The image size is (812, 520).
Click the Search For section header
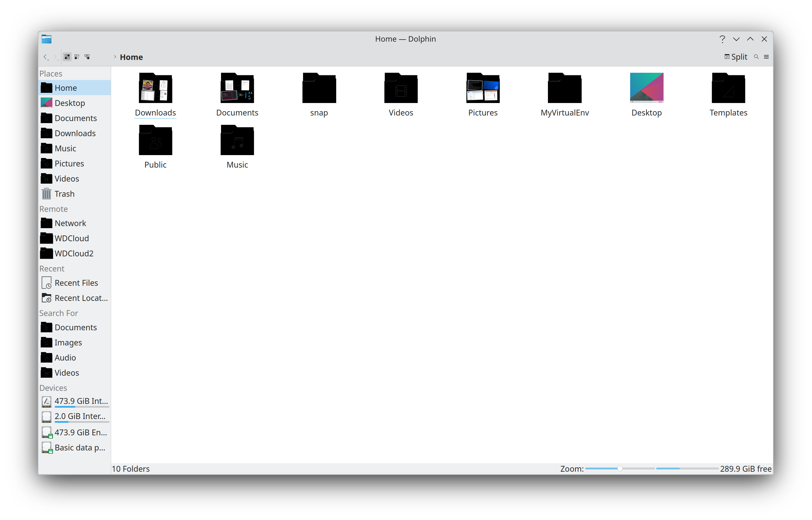click(x=59, y=313)
